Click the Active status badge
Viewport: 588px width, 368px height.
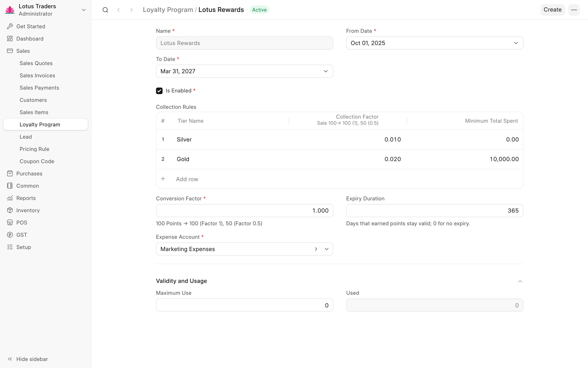pyautogui.click(x=259, y=10)
